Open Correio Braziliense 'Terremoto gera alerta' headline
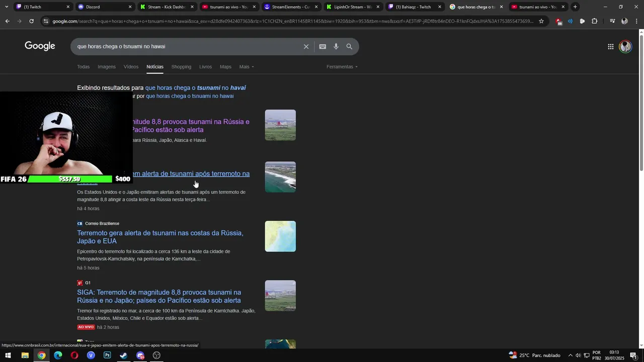644x362 pixels. pos(160,237)
